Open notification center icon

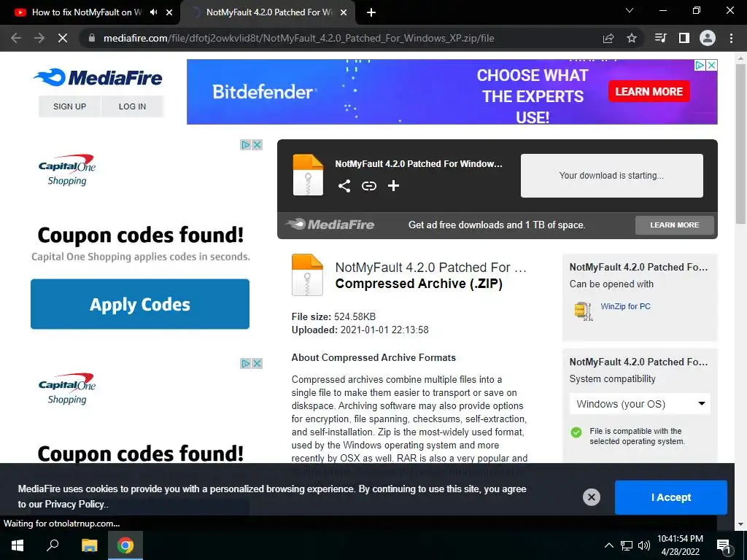pos(724,545)
